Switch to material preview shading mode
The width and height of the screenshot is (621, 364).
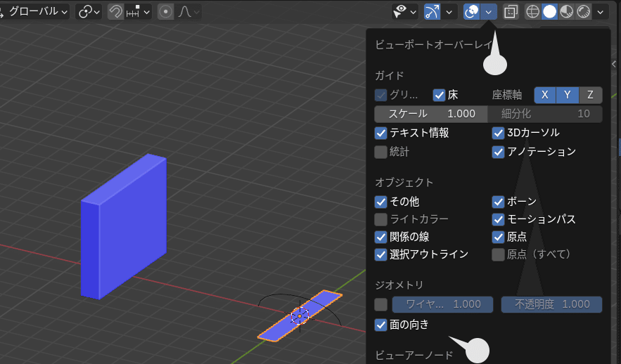pyautogui.click(x=567, y=12)
